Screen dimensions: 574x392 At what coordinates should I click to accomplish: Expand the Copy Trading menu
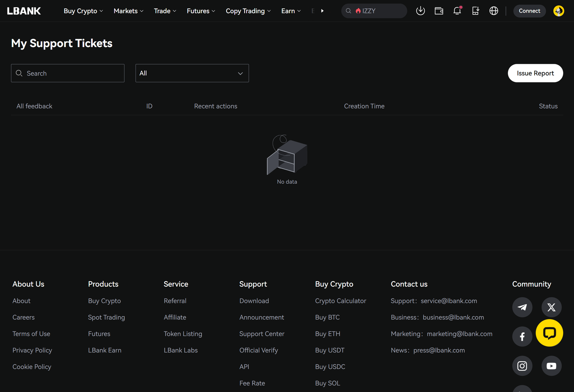(248, 11)
